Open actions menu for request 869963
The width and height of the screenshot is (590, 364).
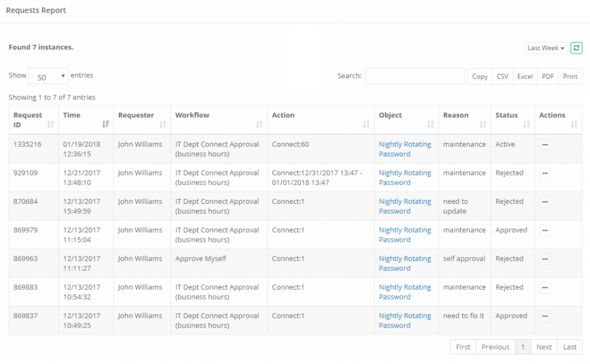tap(544, 259)
